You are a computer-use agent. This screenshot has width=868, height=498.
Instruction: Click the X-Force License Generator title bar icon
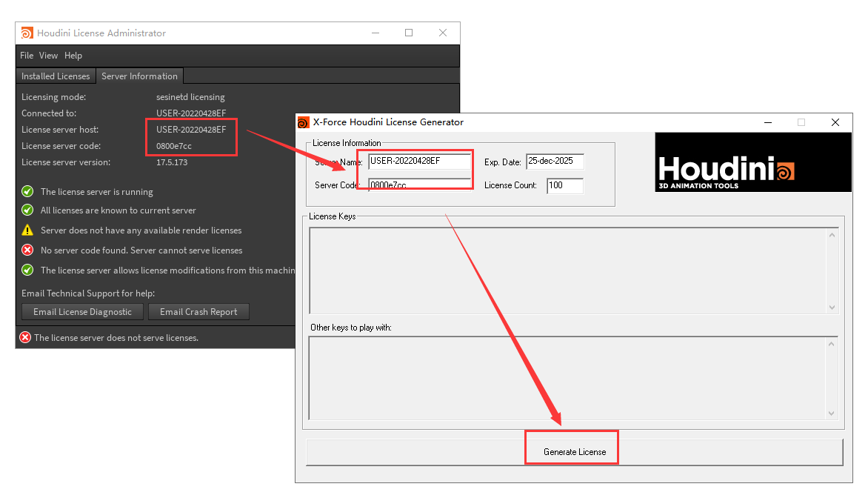tap(304, 122)
